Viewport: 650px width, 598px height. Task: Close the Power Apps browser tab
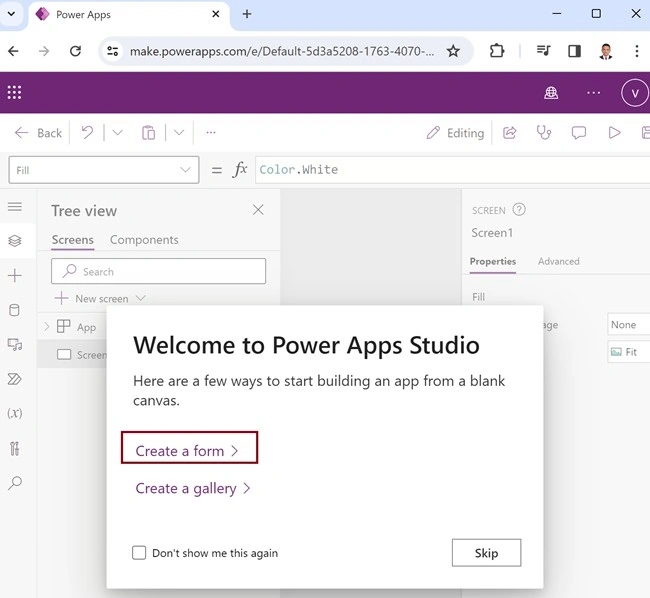pyautogui.click(x=216, y=14)
